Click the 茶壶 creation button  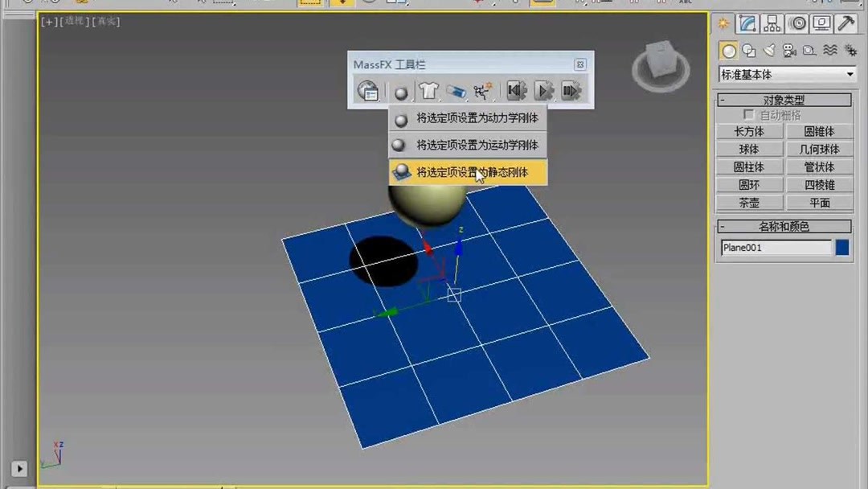coord(749,203)
